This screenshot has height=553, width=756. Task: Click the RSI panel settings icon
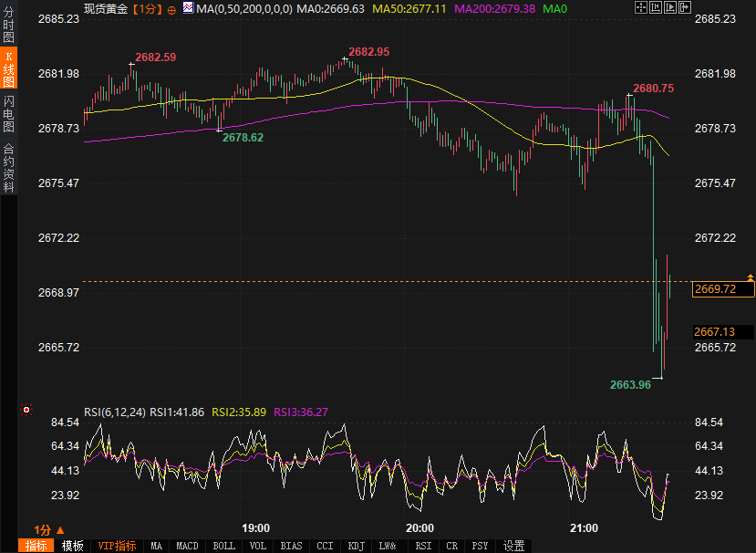[26, 411]
